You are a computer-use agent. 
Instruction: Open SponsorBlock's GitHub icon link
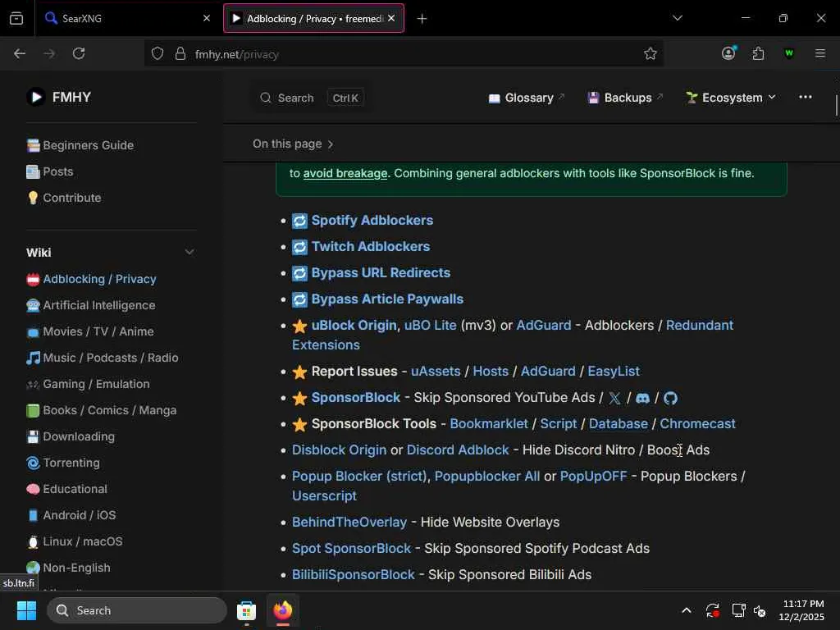(x=670, y=398)
